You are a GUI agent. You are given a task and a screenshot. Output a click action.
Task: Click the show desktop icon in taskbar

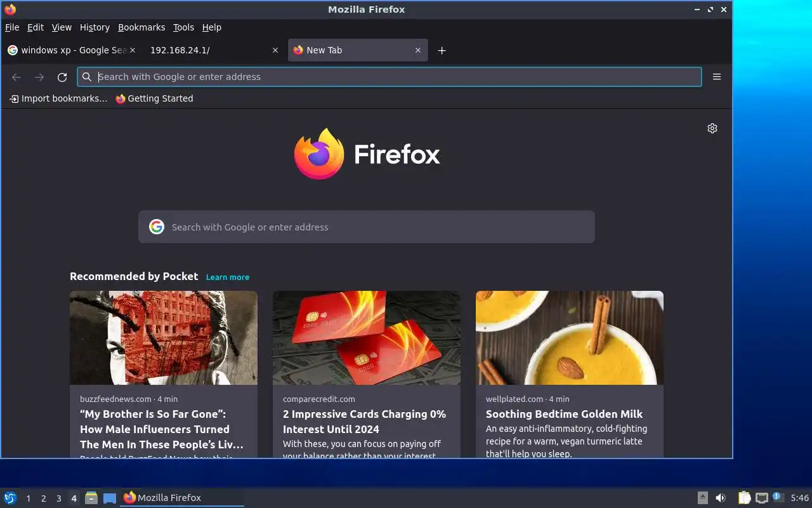pos(110,498)
